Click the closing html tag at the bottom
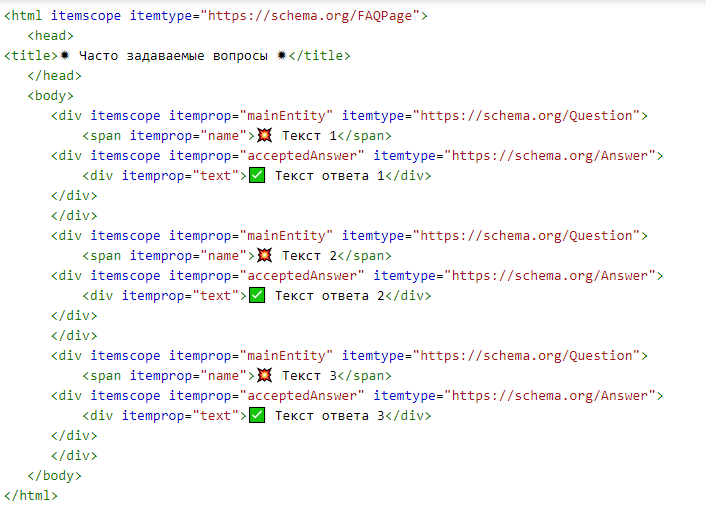The width and height of the screenshot is (706, 525). [x=31, y=496]
